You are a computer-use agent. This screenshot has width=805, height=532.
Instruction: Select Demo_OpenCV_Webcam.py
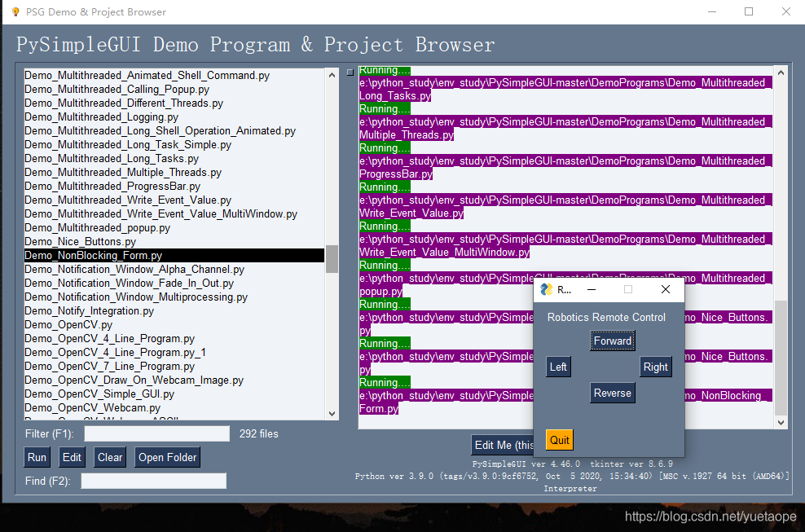(x=174, y=408)
